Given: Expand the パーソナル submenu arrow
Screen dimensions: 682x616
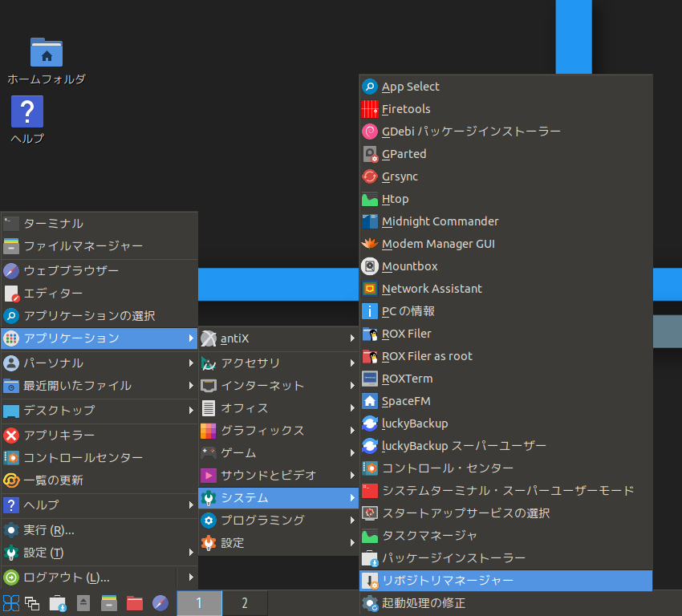Looking at the screenshot, I should click(x=191, y=363).
